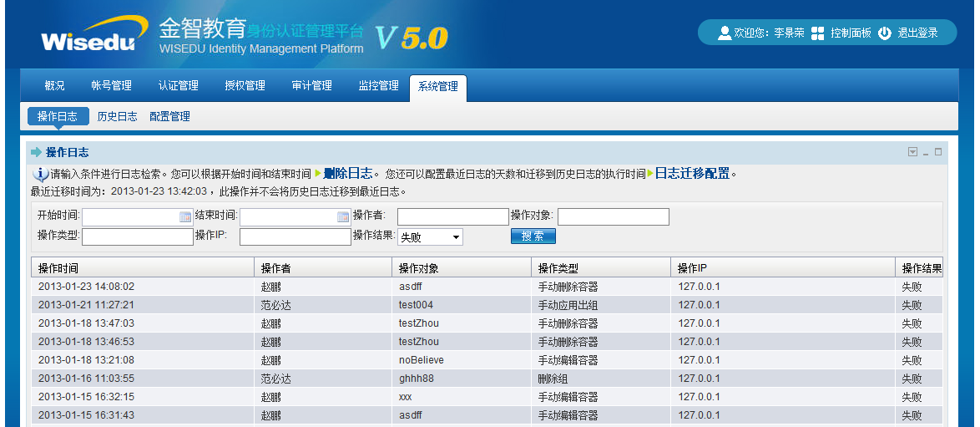Collapse the 操作日志 panel via dropdown icon
The image size is (980, 427).
[x=912, y=152]
